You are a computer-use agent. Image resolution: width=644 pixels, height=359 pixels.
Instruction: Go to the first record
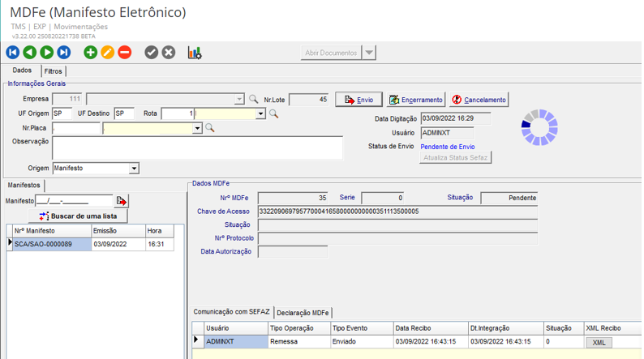click(x=12, y=53)
